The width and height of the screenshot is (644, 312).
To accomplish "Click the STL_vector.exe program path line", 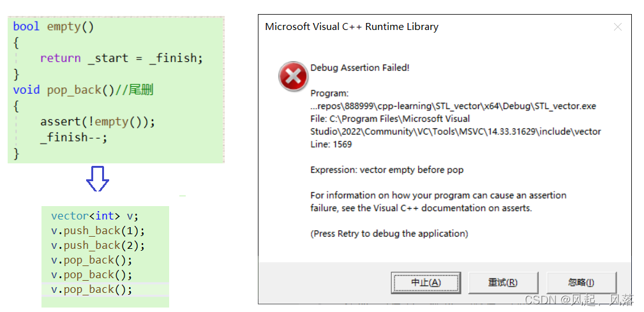I will click(x=453, y=106).
